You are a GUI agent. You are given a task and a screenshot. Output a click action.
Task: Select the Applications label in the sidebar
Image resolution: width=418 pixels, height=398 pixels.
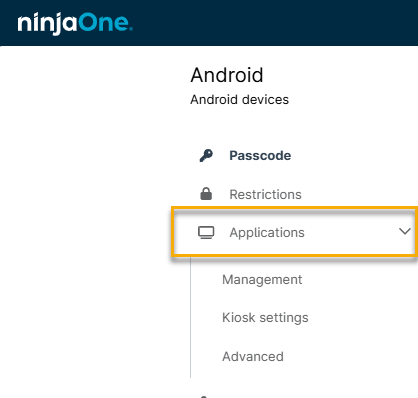(267, 232)
